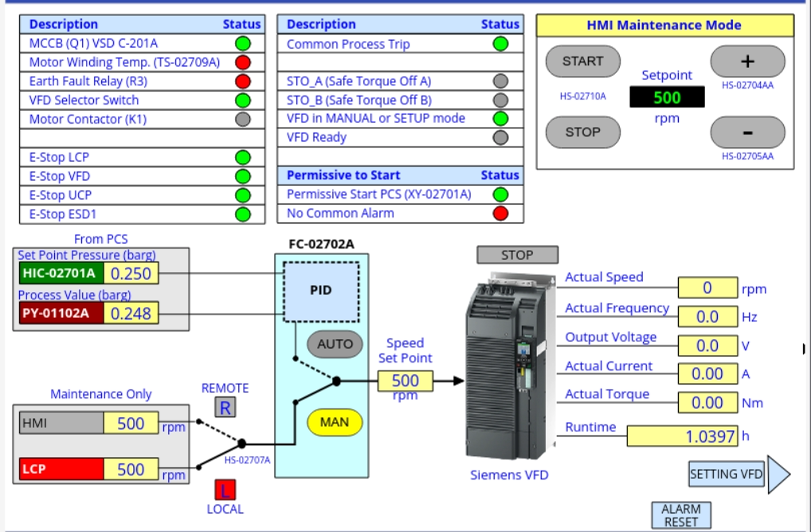Image resolution: width=811 pixels, height=532 pixels.
Task: Select LOCAL with the red L button
Action: pyautogui.click(x=225, y=490)
